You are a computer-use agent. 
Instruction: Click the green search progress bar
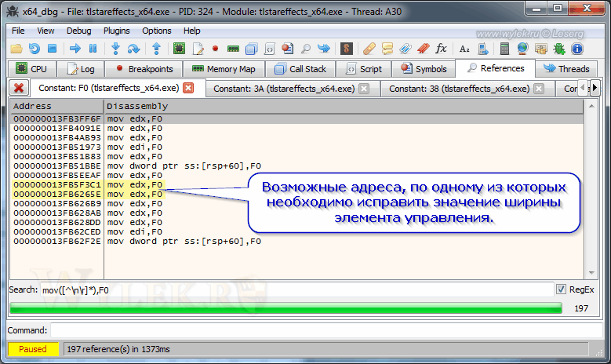click(x=286, y=308)
